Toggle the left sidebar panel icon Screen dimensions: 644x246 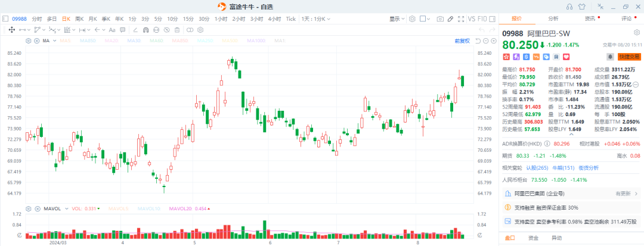5,19
